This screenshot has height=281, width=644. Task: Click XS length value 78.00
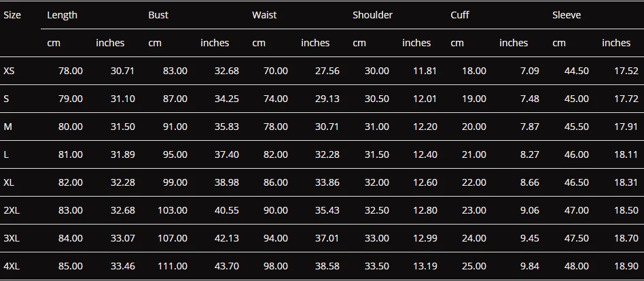click(x=71, y=71)
